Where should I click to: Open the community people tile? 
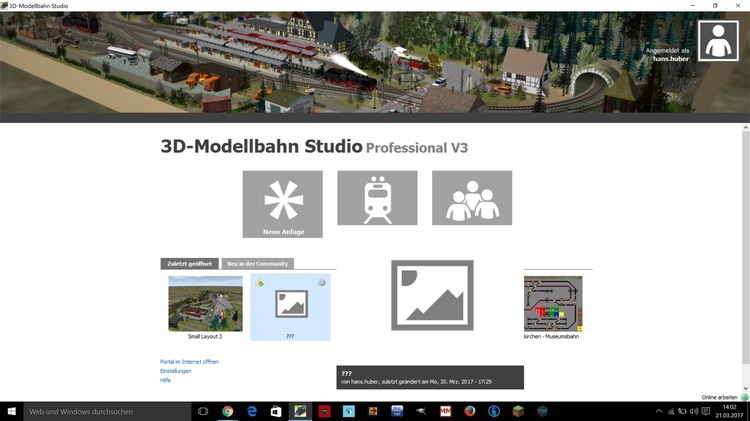click(x=472, y=198)
